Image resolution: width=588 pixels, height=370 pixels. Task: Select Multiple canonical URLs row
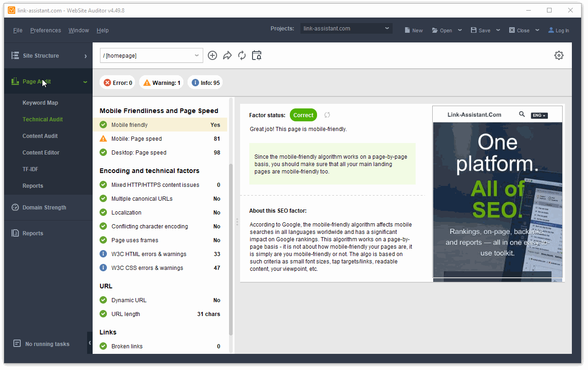tap(160, 198)
